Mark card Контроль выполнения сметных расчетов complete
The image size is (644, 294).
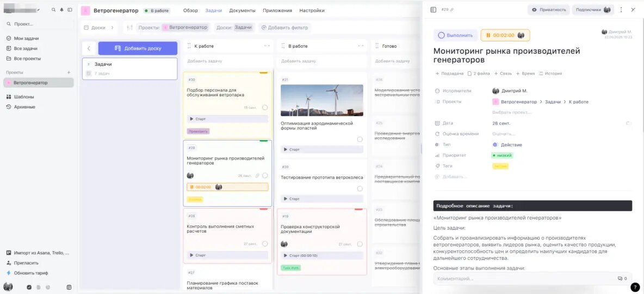point(265,244)
